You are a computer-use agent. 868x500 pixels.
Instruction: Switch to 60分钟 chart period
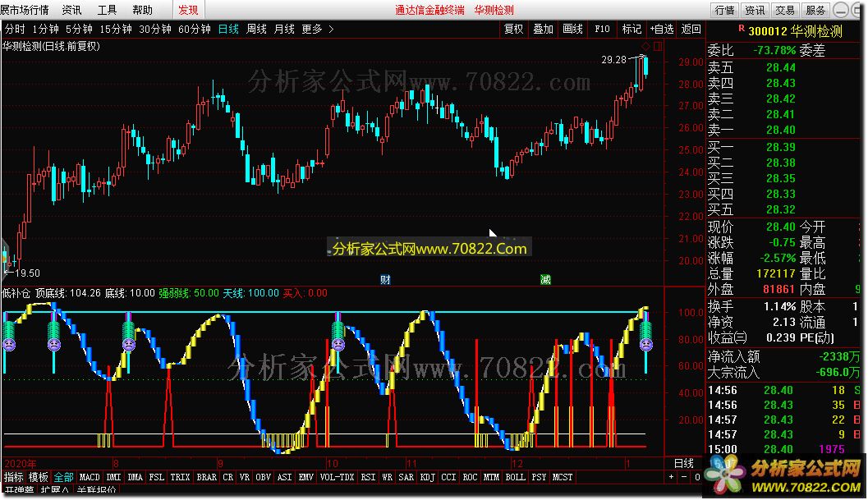coord(195,29)
